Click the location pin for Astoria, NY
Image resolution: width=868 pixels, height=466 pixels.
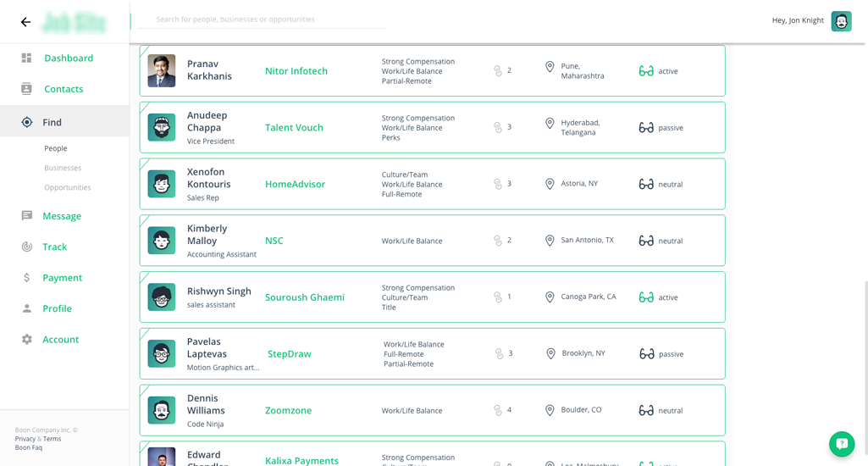[x=550, y=184]
